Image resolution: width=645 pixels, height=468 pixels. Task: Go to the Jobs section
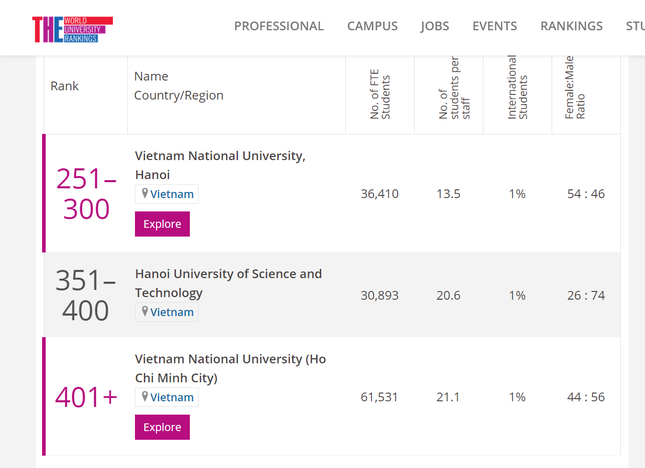(435, 26)
